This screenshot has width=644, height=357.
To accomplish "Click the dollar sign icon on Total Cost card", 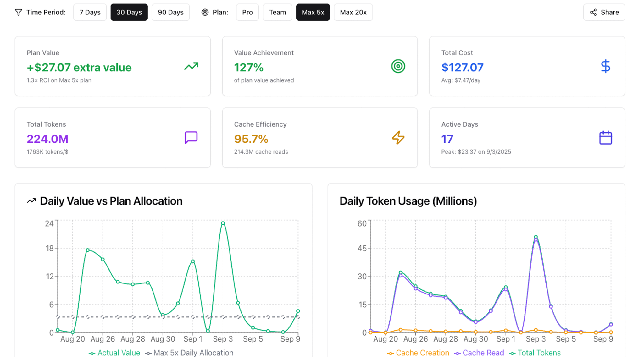I will [605, 66].
